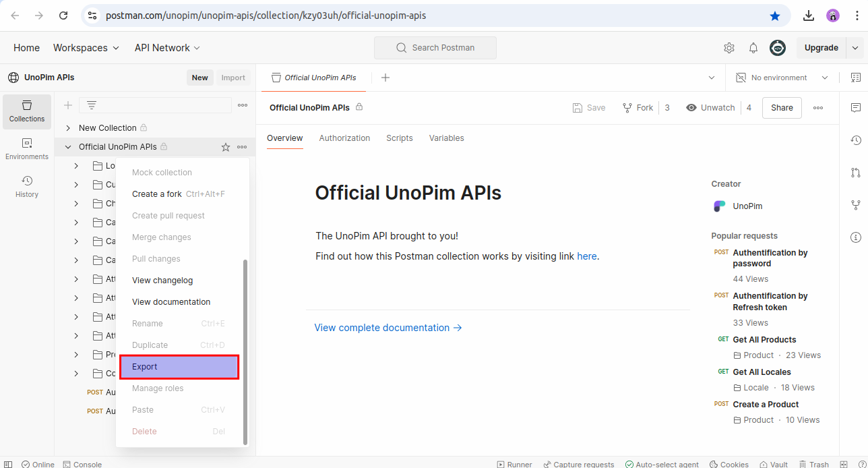Go back in browser history
Screen dimensions: 868x468
[x=15, y=16]
